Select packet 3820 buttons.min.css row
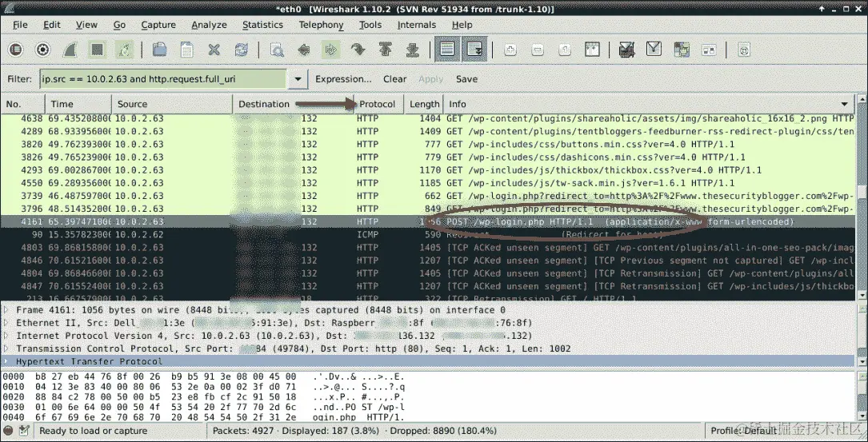868x442 pixels. [428, 145]
